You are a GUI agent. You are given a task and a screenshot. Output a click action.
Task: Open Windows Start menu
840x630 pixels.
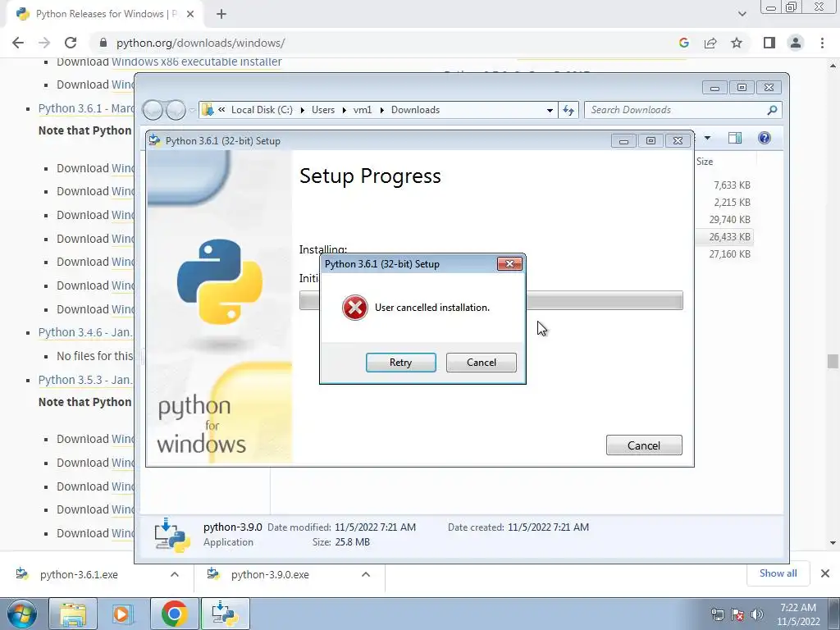[21, 614]
